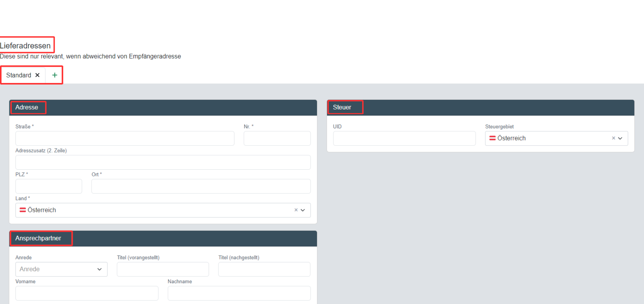The width and height of the screenshot is (644, 304).
Task: Close the Standard address tab
Action: 38,75
